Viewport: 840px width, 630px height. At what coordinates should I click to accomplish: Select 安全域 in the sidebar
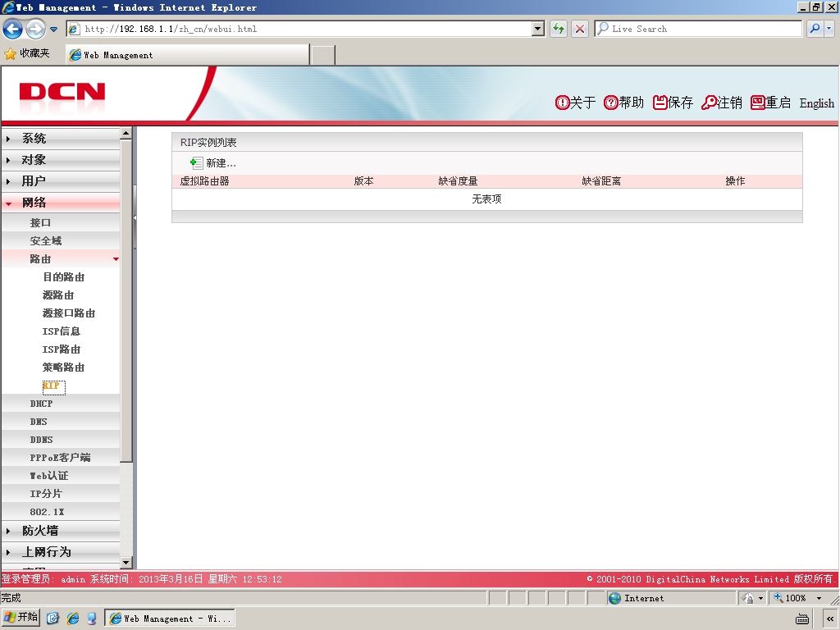pos(46,241)
